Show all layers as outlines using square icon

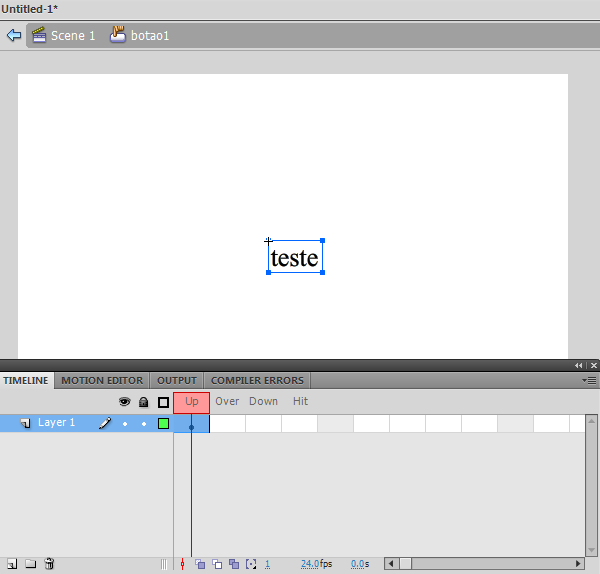point(163,402)
